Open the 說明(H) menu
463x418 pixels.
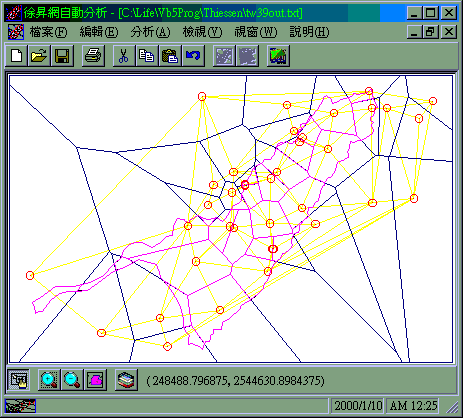309,32
